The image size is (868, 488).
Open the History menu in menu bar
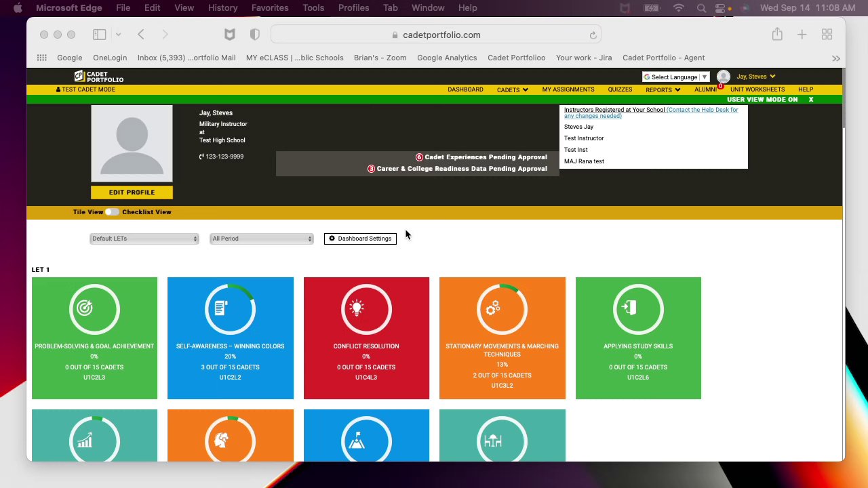(x=223, y=8)
